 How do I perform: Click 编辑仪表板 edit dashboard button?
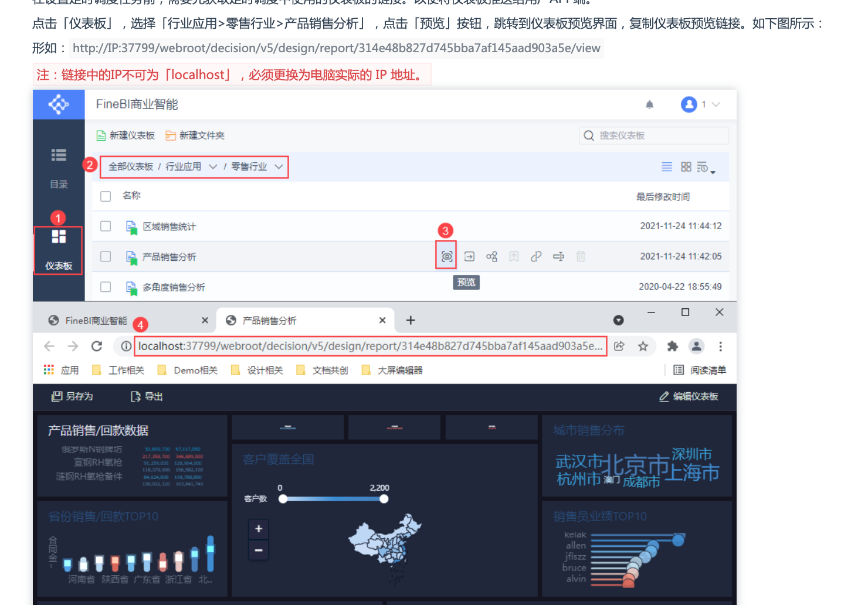689,396
